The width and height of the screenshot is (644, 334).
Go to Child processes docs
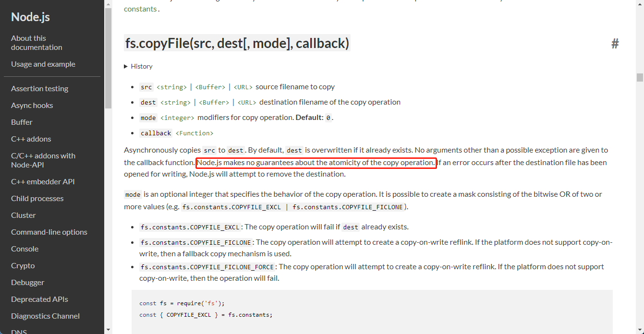(37, 199)
